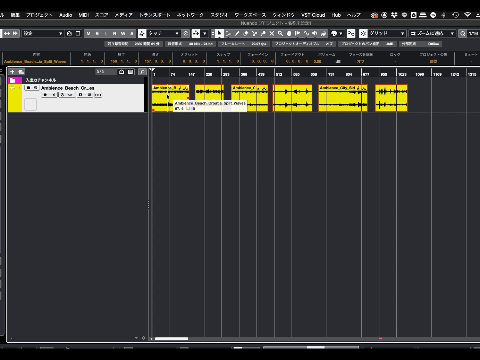Toggle the A state button in toolbar
Image resolution: width=480 pixels, height=360 pixels.
tap(132, 33)
